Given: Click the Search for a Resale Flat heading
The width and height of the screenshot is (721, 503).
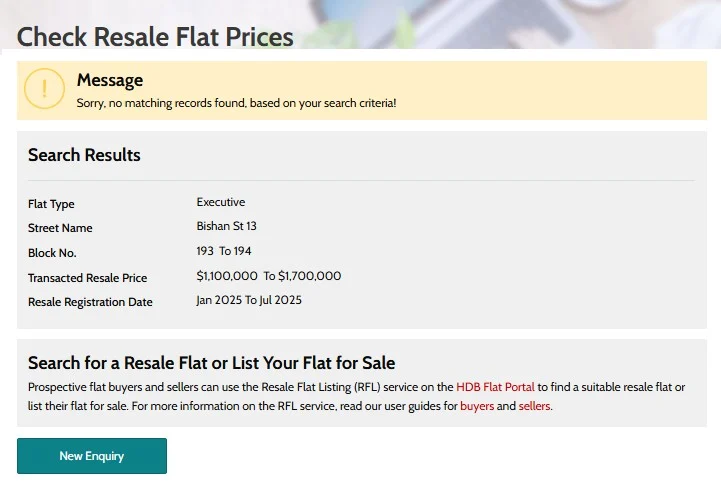Looking at the screenshot, I should click(211, 363).
